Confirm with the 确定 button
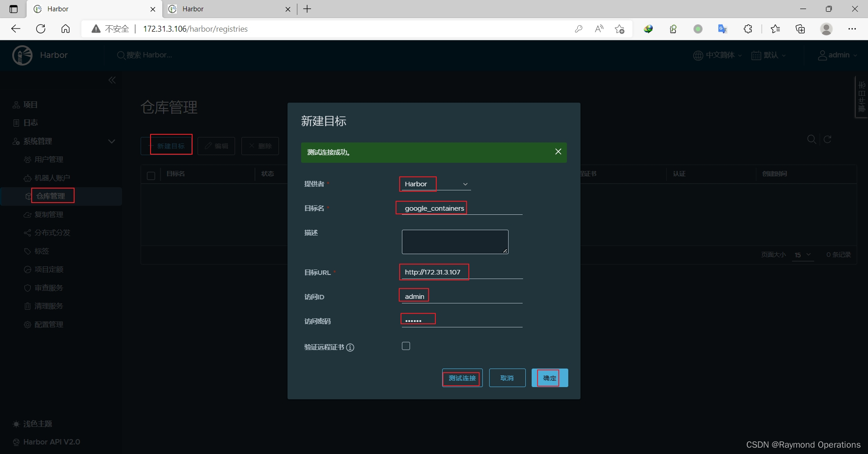This screenshot has height=454, width=868. [x=550, y=378]
